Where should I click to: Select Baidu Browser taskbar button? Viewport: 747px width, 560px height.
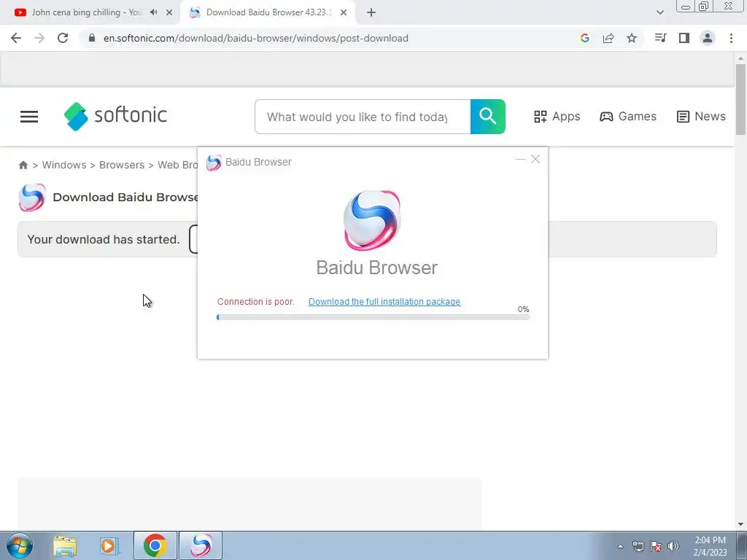tap(201, 545)
